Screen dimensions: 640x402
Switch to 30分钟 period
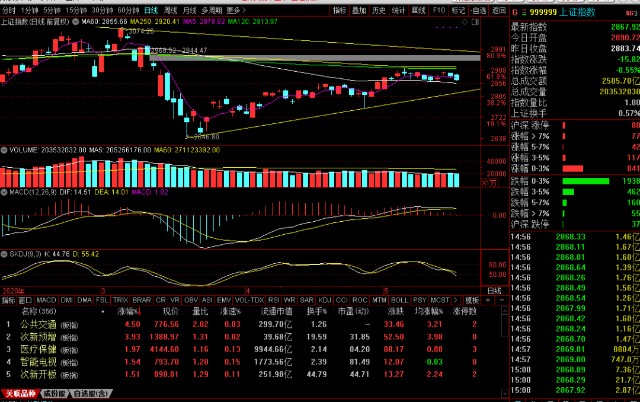tap(102, 10)
